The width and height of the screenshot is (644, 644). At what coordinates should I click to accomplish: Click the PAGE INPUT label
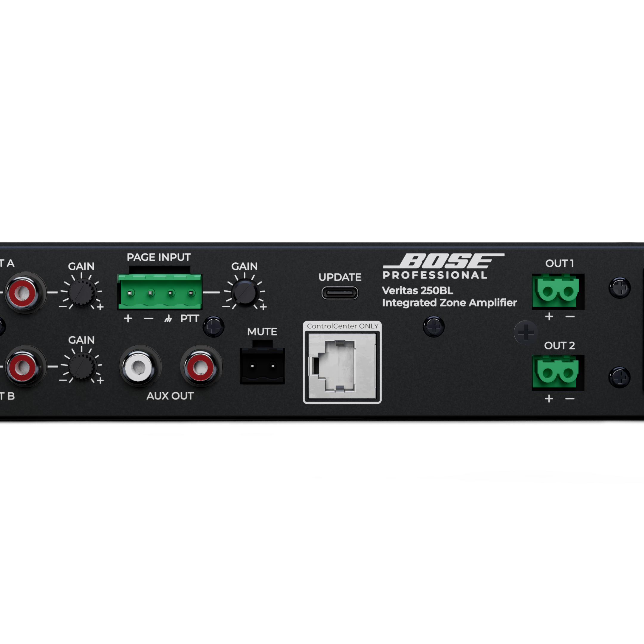coord(159,257)
